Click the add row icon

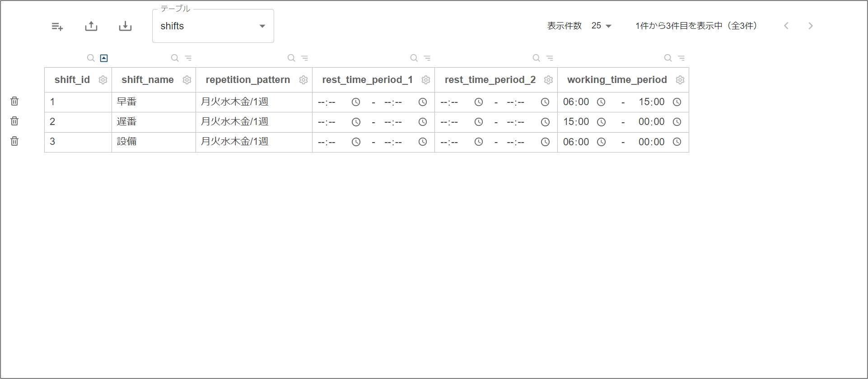[57, 27]
